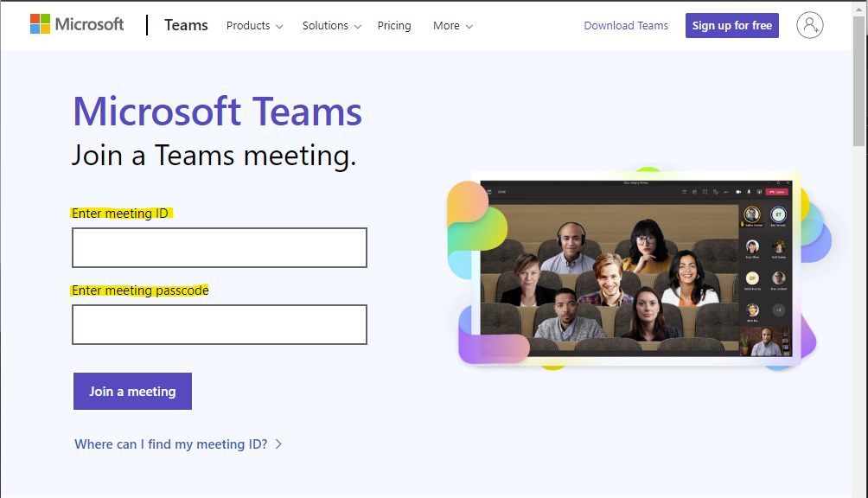
Task: Go to the Pricing page
Action: (394, 26)
